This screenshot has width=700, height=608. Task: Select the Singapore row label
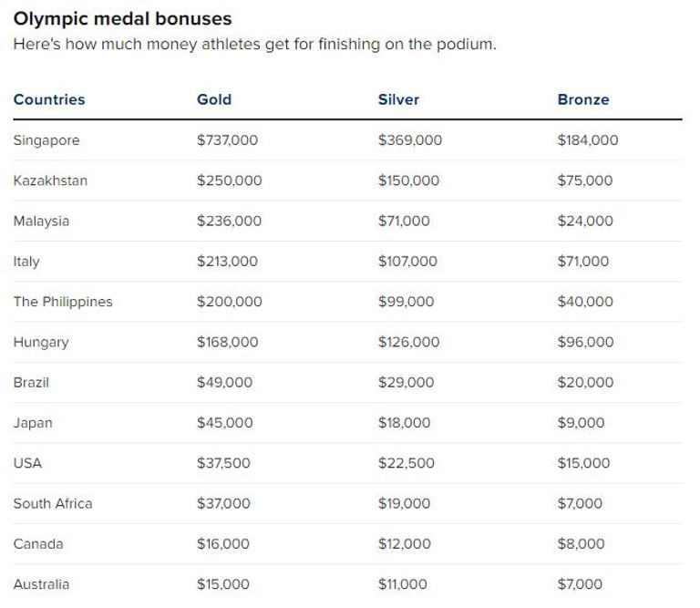[x=46, y=140]
